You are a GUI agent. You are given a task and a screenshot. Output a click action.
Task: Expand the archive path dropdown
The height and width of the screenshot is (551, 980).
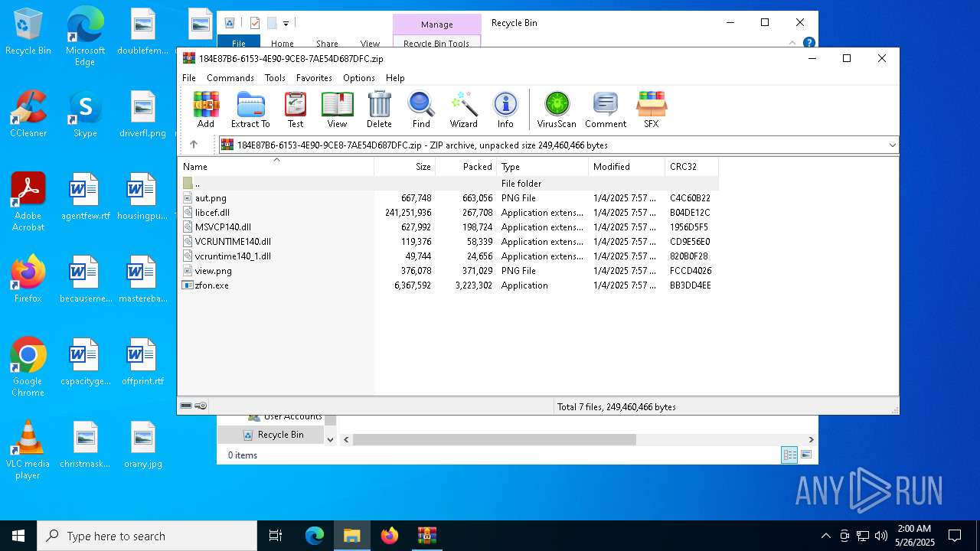(x=892, y=145)
